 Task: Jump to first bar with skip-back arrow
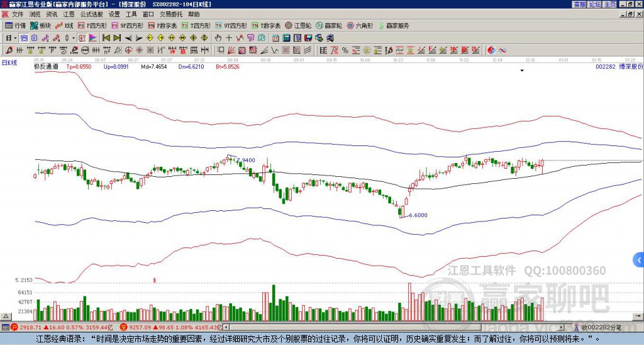pos(105,38)
